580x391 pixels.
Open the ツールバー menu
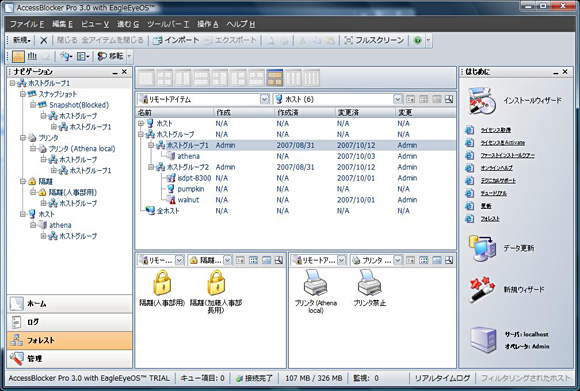tap(168, 24)
